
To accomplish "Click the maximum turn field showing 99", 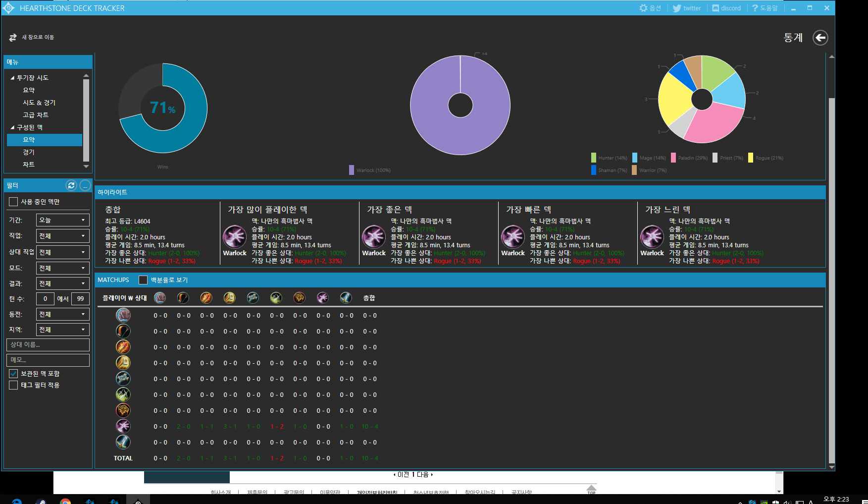I will (x=80, y=299).
